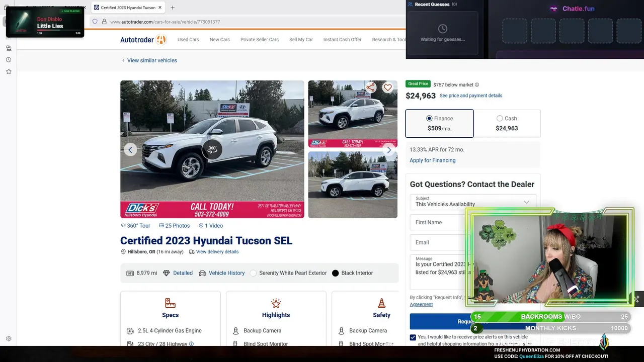Select the Finance payment option
Image resolution: width=644 pixels, height=362 pixels.
pos(440,123)
